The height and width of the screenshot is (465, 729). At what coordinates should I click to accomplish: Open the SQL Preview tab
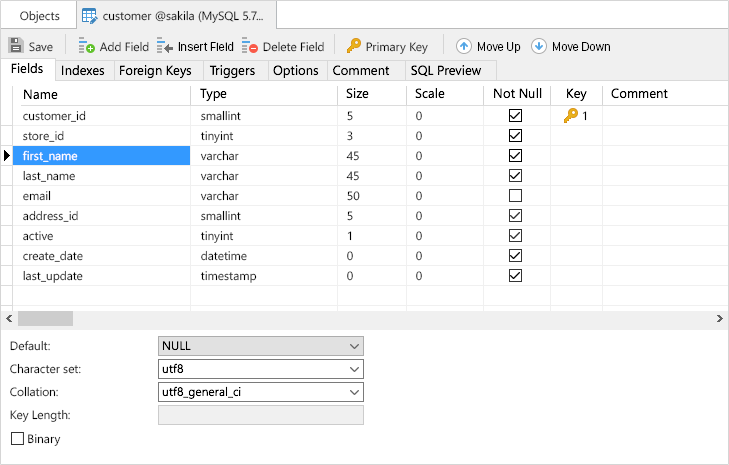[x=445, y=71]
